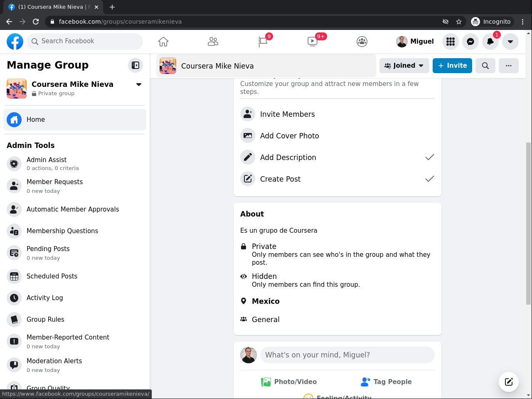Add Photo/Video to a post
Screen dimensions: 532x399
tap(289, 382)
